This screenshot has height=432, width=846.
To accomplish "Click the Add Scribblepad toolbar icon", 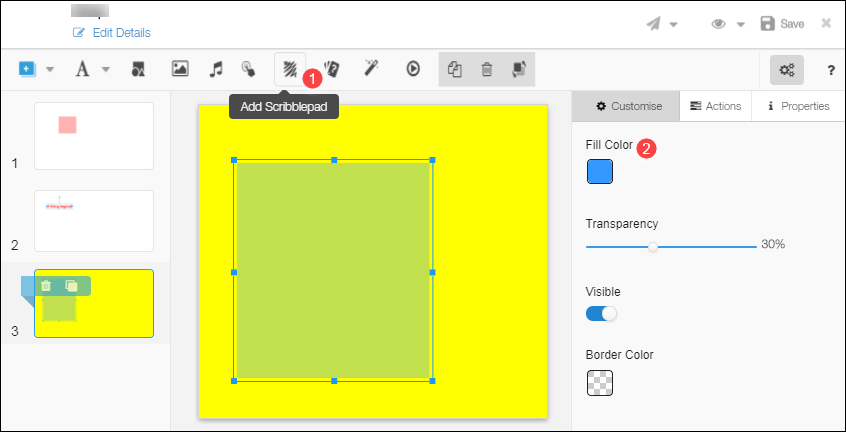I will 289,69.
